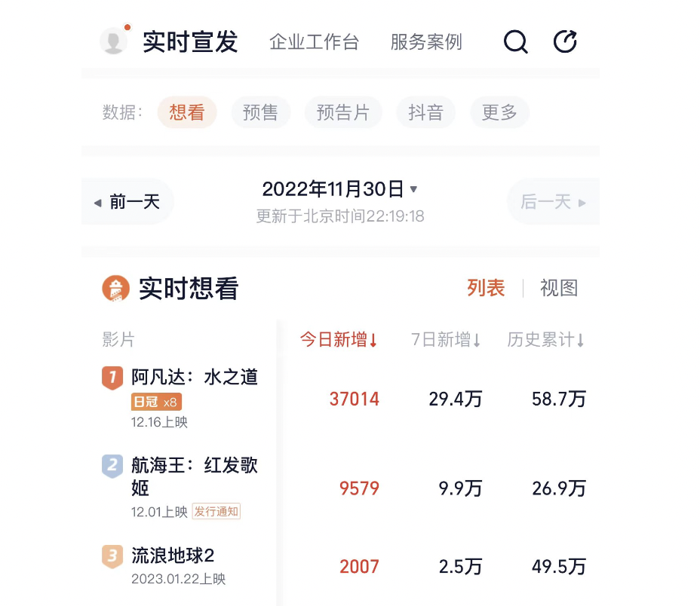This screenshot has height=606, width=700.
Task: Open the user avatar profile icon
Action: [x=114, y=41]
